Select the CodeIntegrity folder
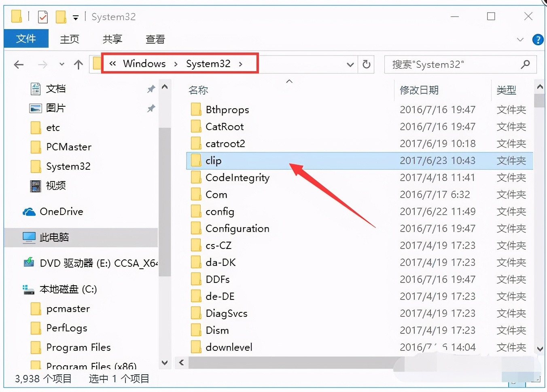The height and width of the screenshot is (392, 547). (238, 177)
